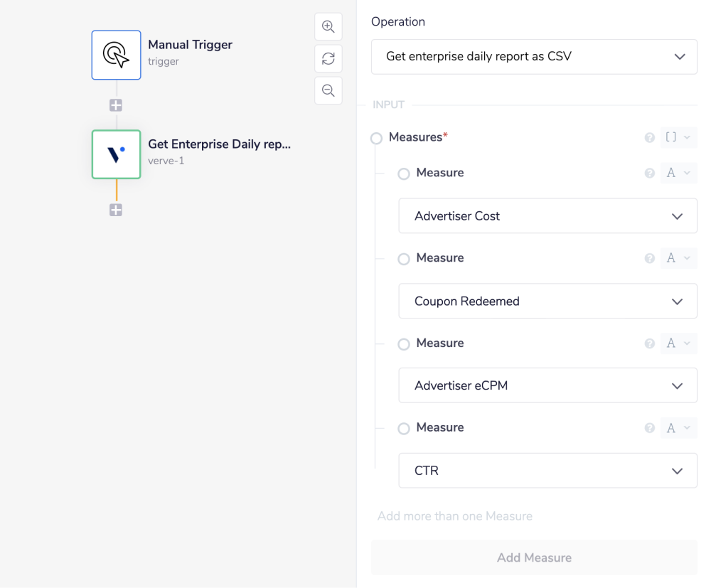This screenshot has height=588, width=711.
Task: Click the help icon beside the CTR Measure
Action: click(649, 427)
